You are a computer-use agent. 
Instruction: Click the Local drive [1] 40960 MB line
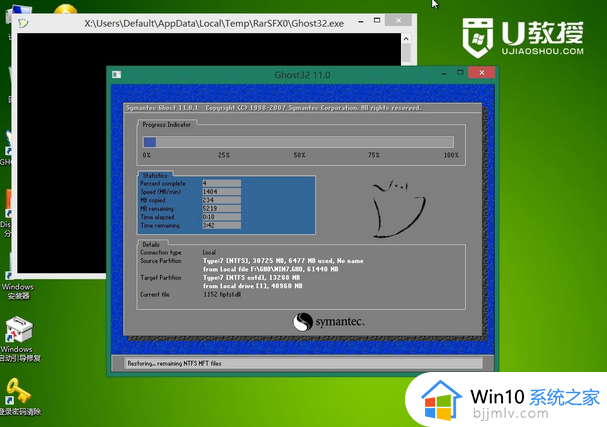253,286
